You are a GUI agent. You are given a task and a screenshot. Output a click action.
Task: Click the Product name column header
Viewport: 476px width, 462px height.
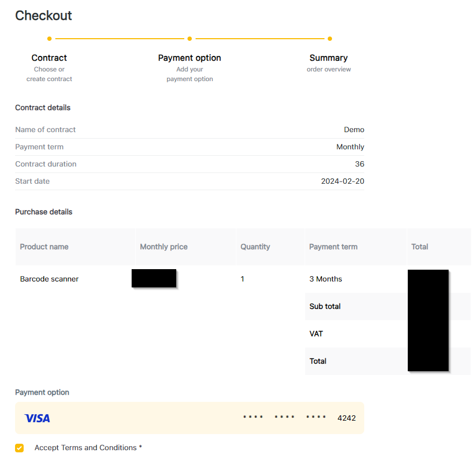pos(44,247)
